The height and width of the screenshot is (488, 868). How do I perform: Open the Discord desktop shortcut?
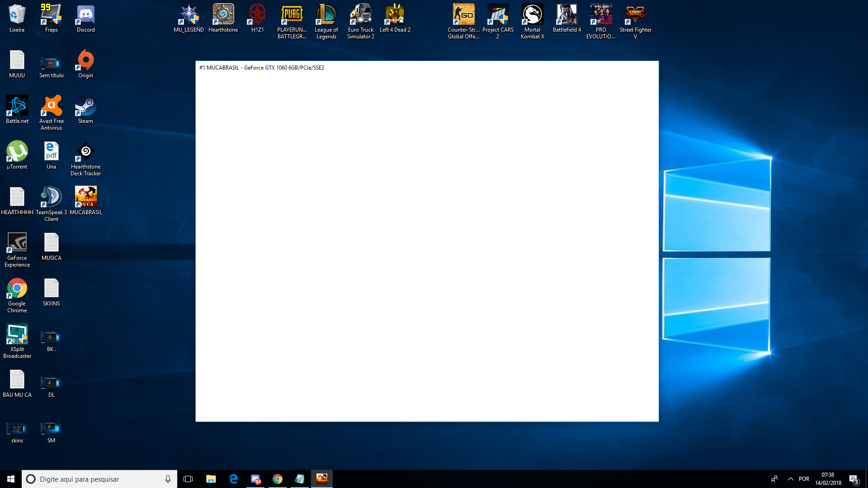85,19
